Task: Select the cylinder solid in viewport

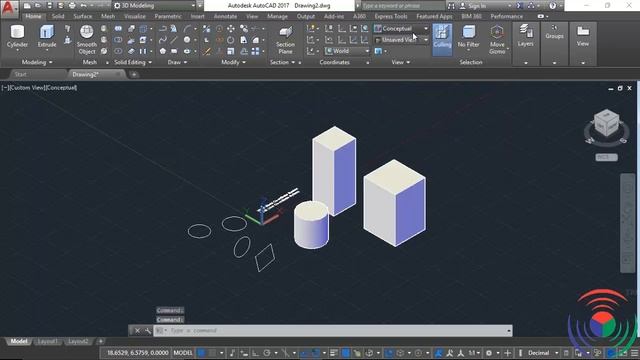Action: point(311,225)
